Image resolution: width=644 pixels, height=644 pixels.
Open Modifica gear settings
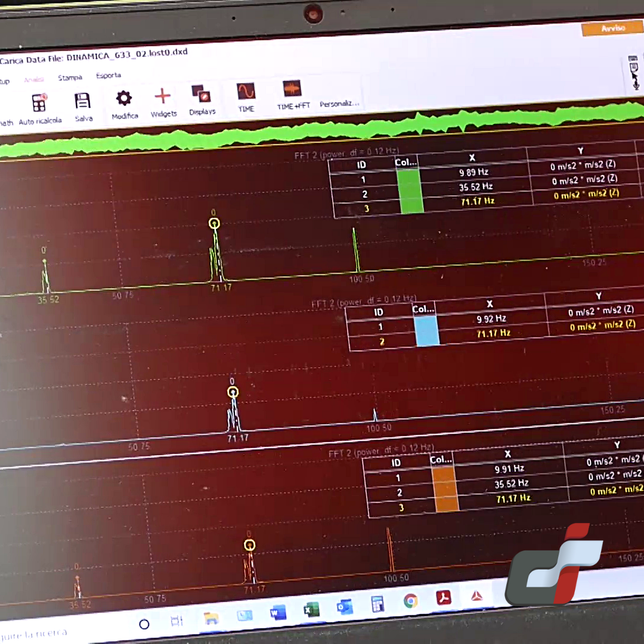(124, 98)
